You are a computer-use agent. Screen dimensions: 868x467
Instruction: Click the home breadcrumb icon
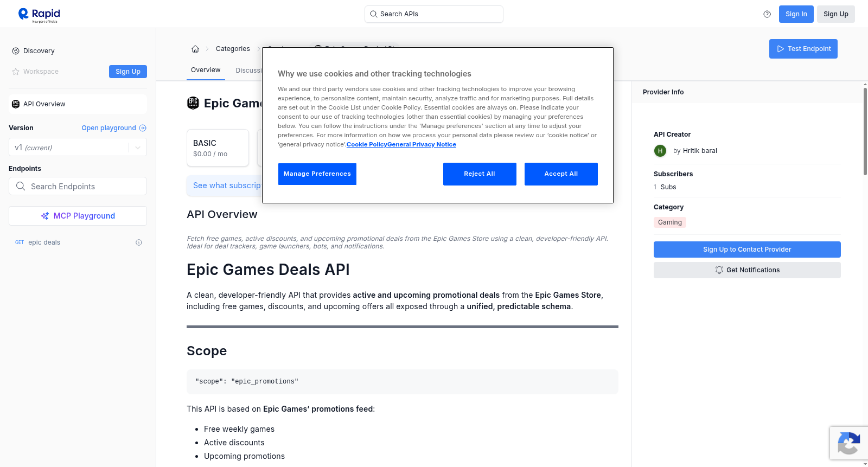click(195, 49)
